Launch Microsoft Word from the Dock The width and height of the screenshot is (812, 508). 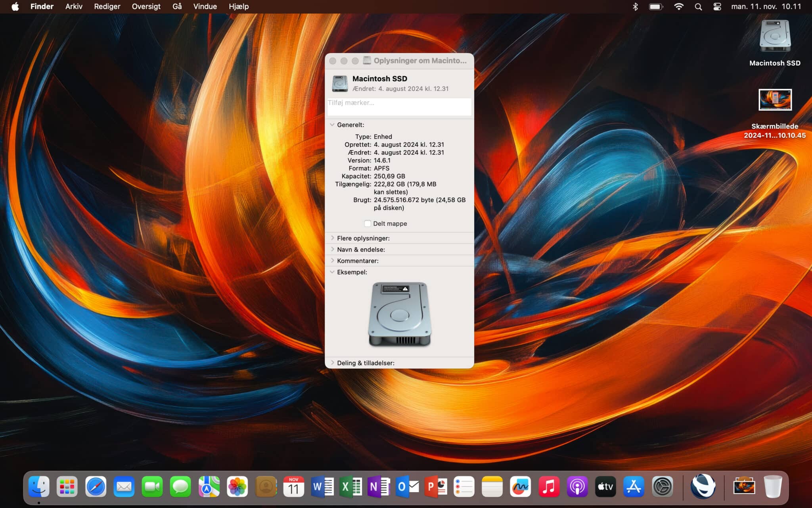322,487
